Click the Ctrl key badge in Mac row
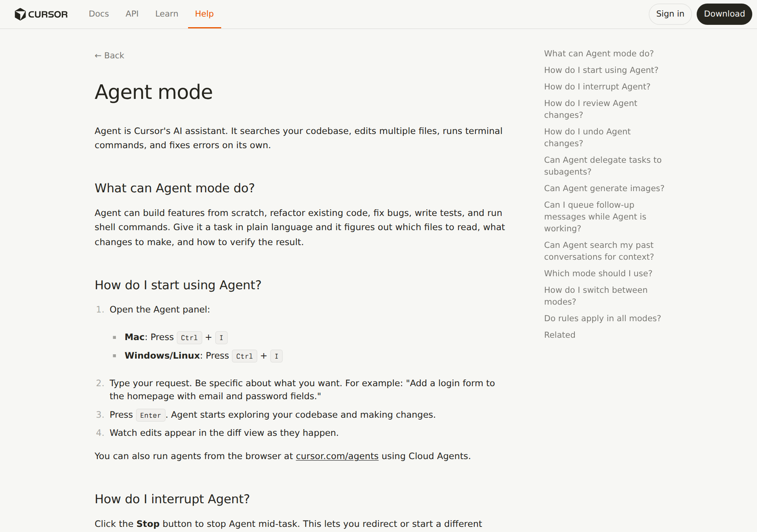This screenshot has width=757, height=532. click(x=189, y=338)
